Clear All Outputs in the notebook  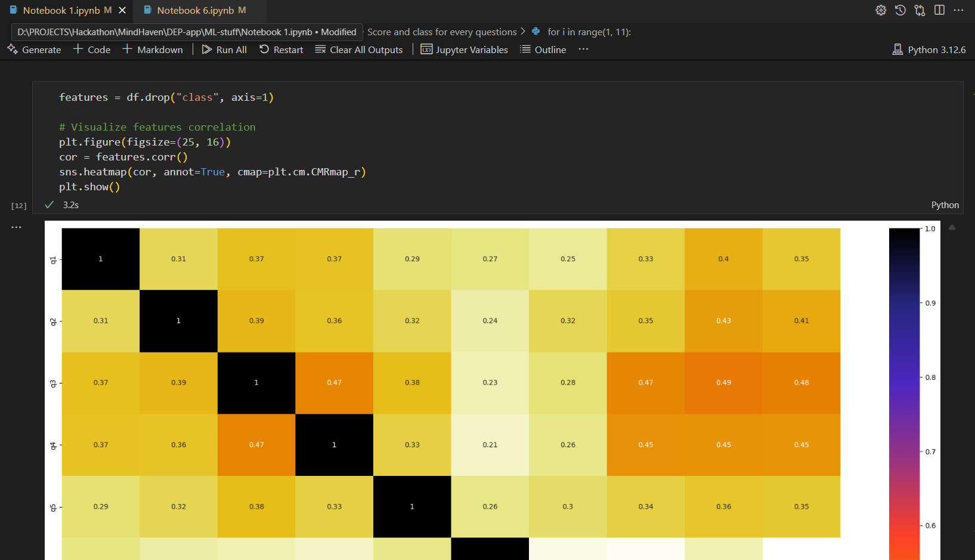pyautogui.click(x=359, y=49)
